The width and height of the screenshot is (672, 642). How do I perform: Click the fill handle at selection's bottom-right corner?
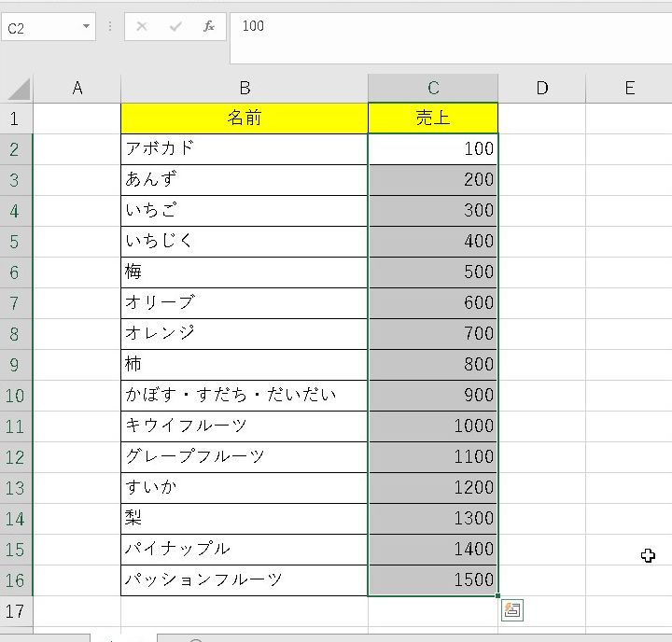[498, 595]
